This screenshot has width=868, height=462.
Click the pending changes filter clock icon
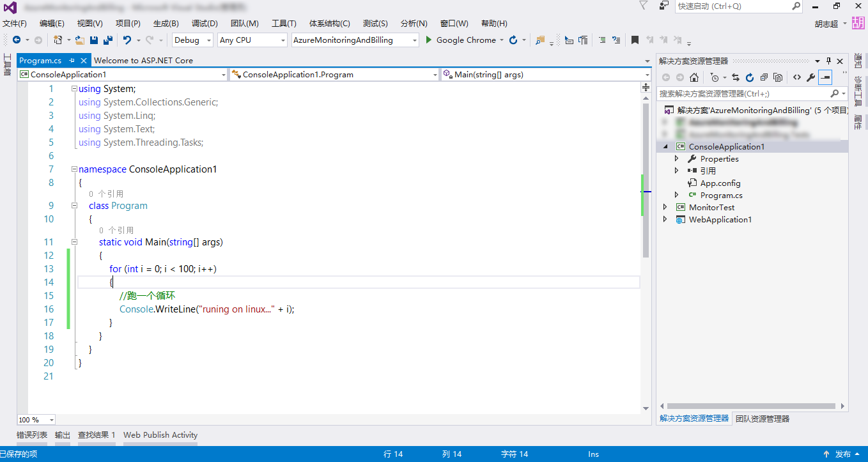point(715,77)
